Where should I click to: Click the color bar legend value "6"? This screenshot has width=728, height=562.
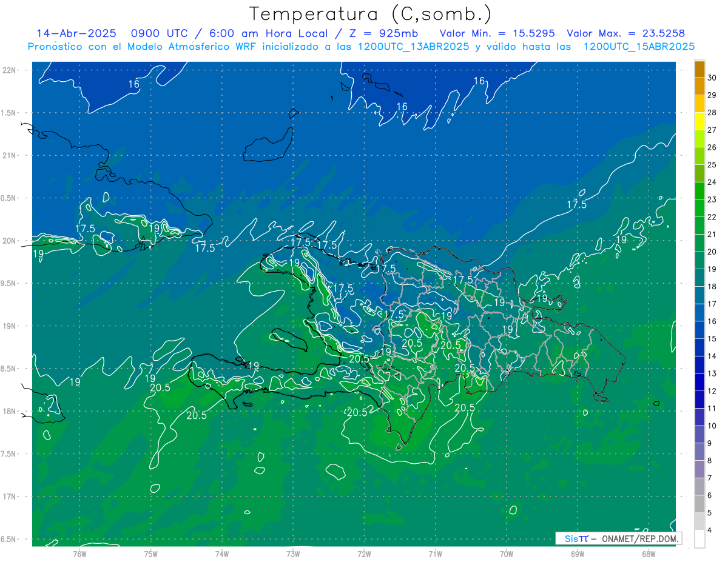coord(710,495)
